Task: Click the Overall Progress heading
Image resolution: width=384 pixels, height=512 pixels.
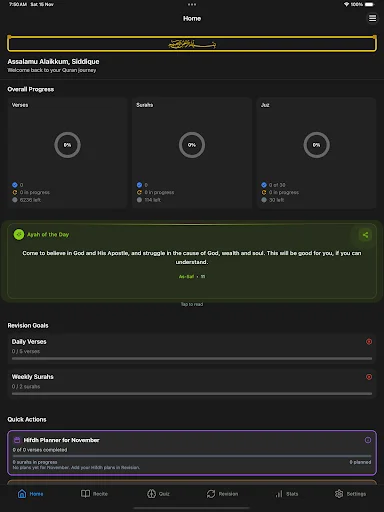Action: tap(31, 89)
